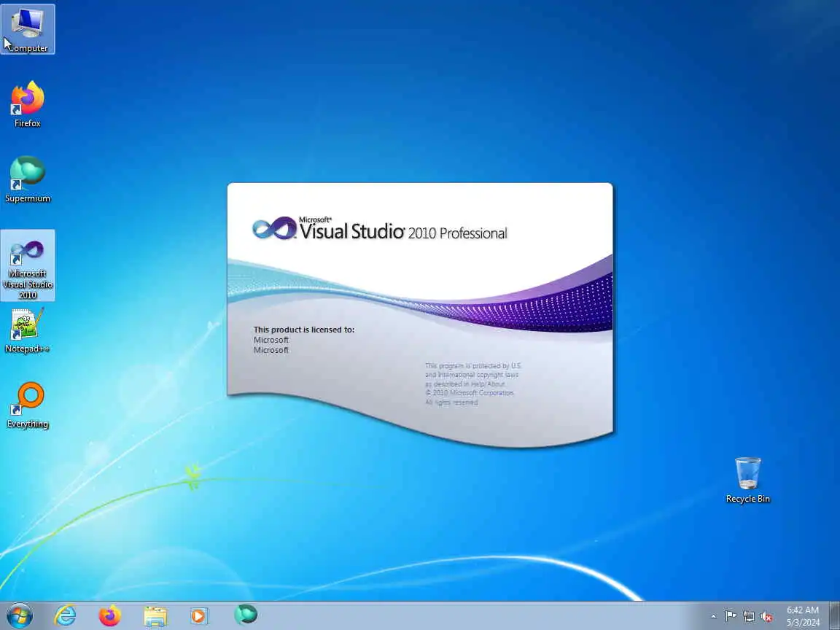
Task: Select the Firefox desktop shortcut
Action: pyautogui.click(x=27, y=104)
